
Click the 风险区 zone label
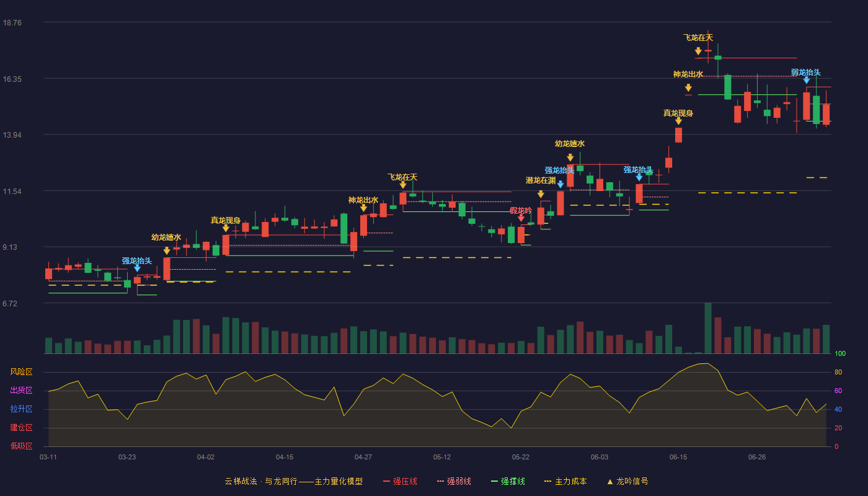click(x=21, y=372)
